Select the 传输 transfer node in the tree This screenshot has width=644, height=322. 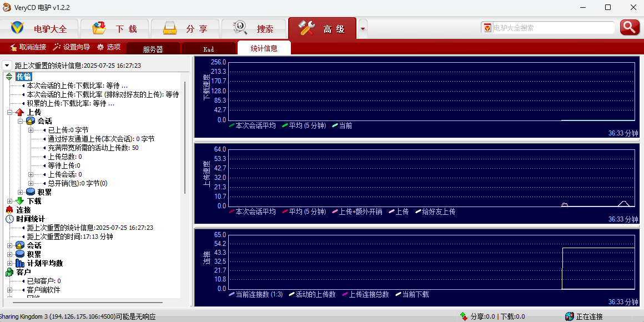coord(24,77)
